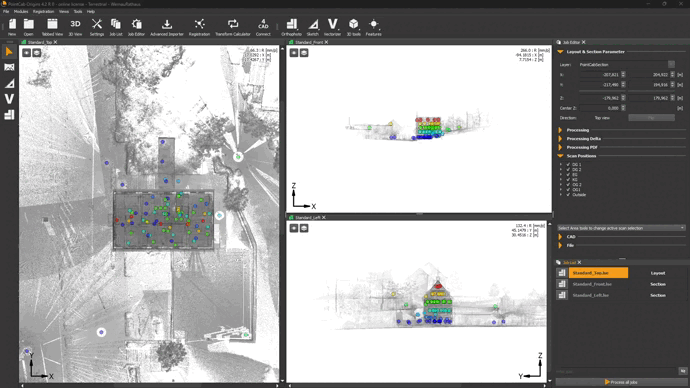Open the Views menu
Screen dimensions: 690x388
tap(64, 11)
